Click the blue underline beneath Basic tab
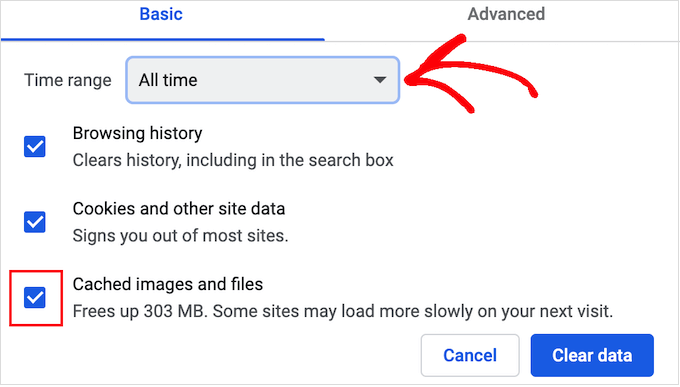 [x=163, y=39]
